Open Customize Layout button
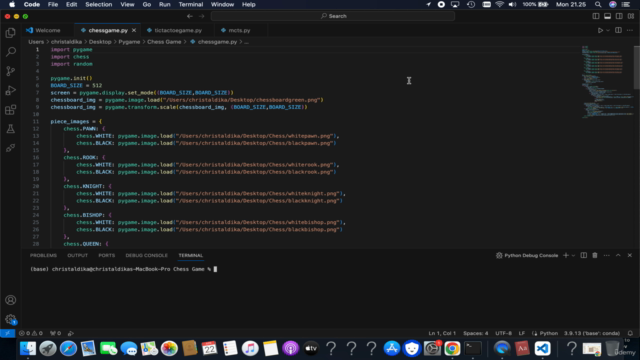The width and height of the screenshot is (640, 360). (x=631, y=16)
